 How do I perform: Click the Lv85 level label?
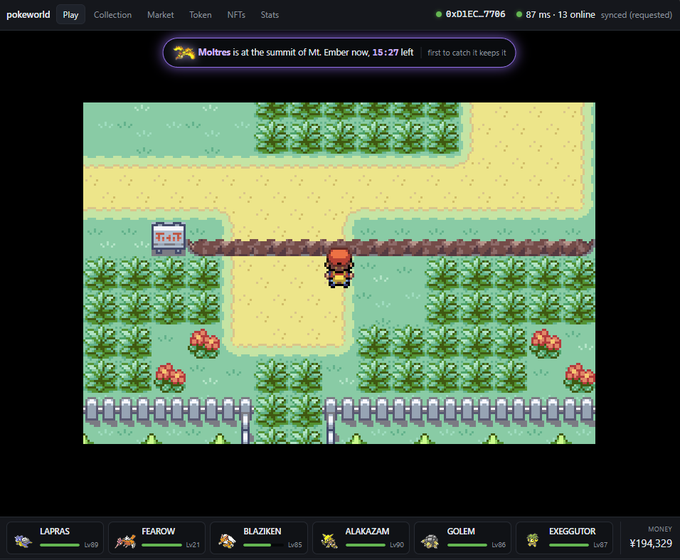coord(295,545)
